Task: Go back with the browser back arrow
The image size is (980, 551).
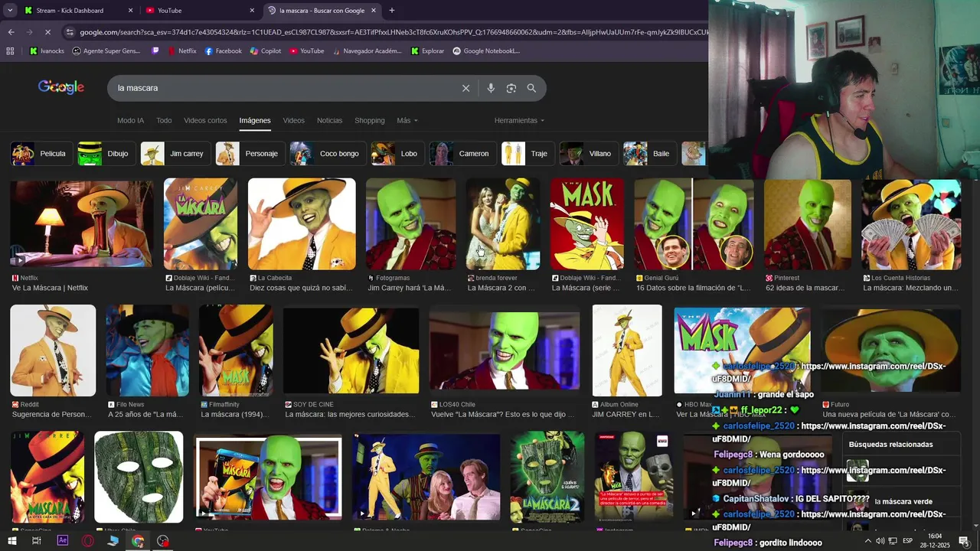Action: pyautogui.click(x=11, y=32)
